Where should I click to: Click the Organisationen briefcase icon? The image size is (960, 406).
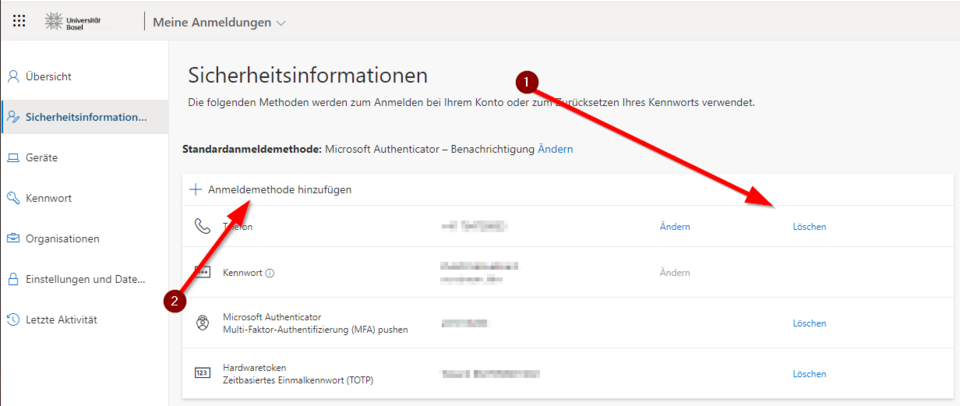pyautogui.click(x=14, y=239)
